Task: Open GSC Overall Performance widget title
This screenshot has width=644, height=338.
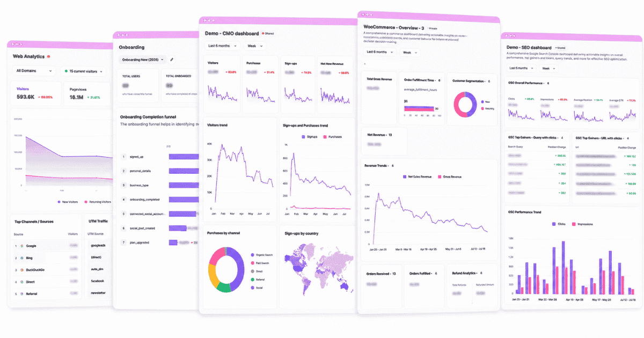Action: 528,84
